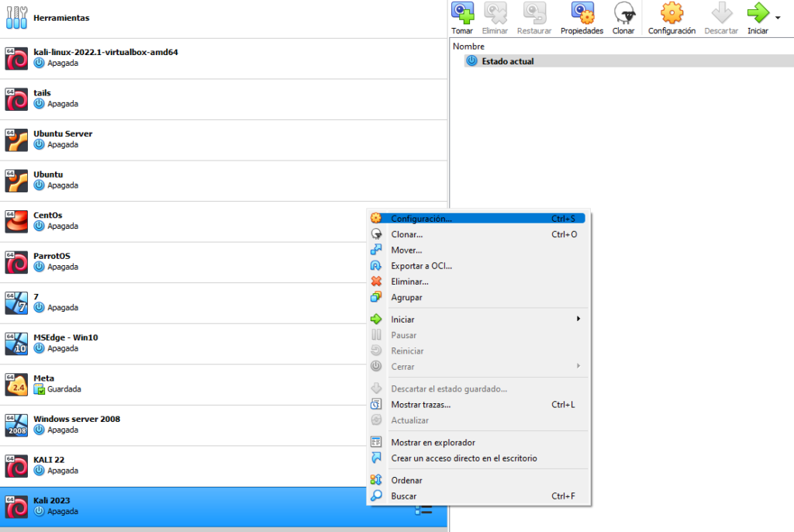794x532 pixels.
Task: Click the Nombre column header
Action: (468, 46)
